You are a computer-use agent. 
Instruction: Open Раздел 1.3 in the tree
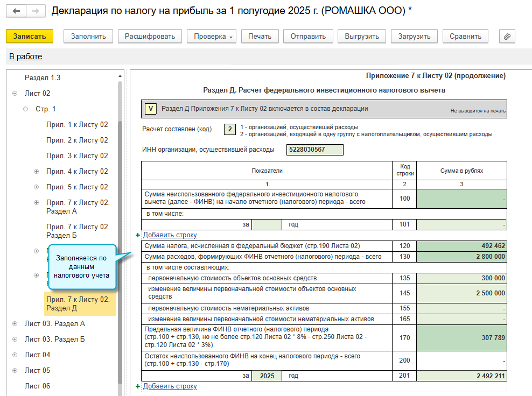click(x=43, y=77)
